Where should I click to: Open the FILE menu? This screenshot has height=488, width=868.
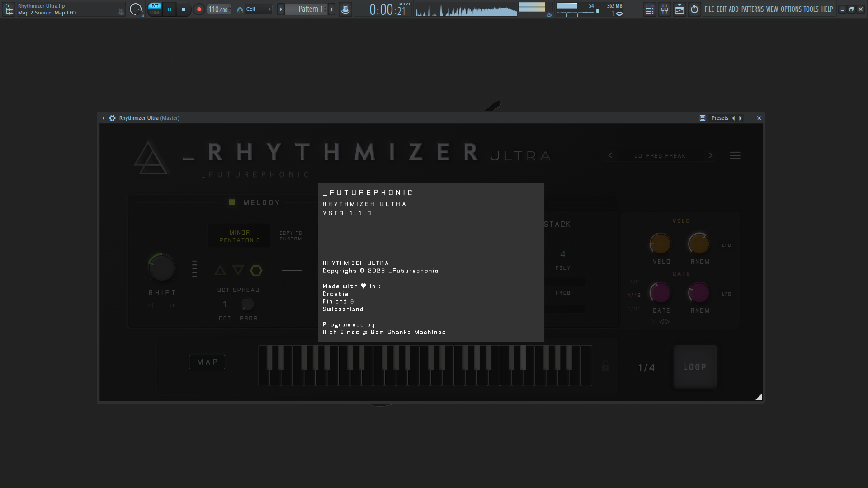pos(709,9)
